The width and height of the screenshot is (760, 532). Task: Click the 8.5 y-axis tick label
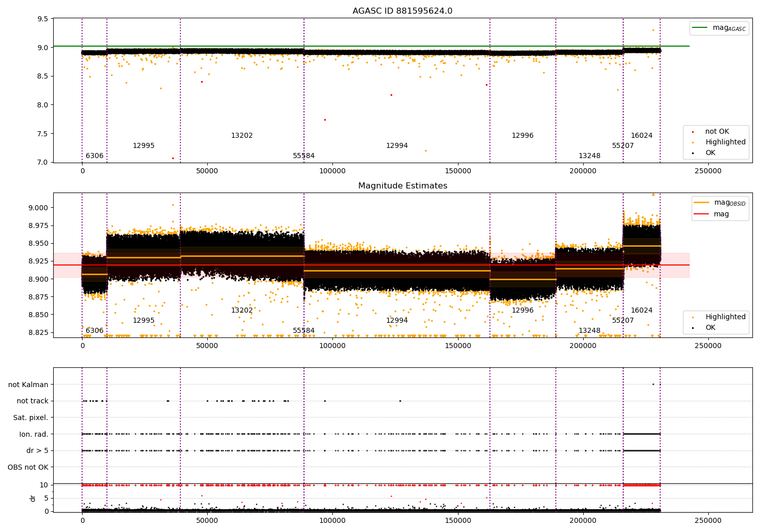click(x=43, y=77)
